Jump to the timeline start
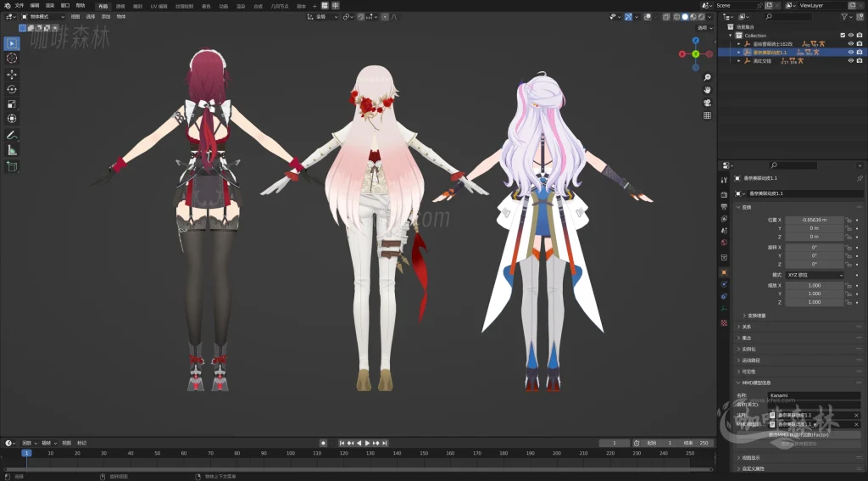This screenshot has height=481, width=868. (x=342, y=444)
